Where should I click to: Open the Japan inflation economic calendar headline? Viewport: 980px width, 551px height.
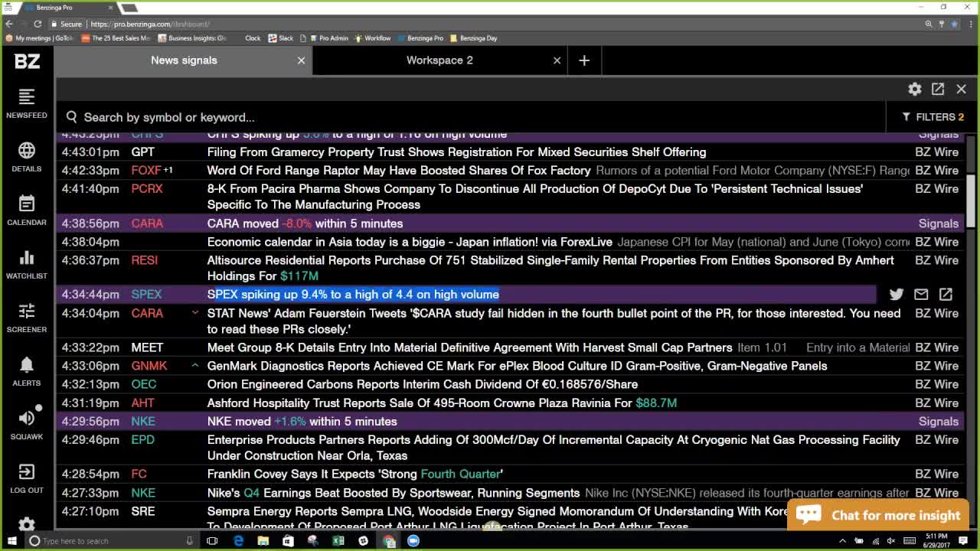[410, 242]
